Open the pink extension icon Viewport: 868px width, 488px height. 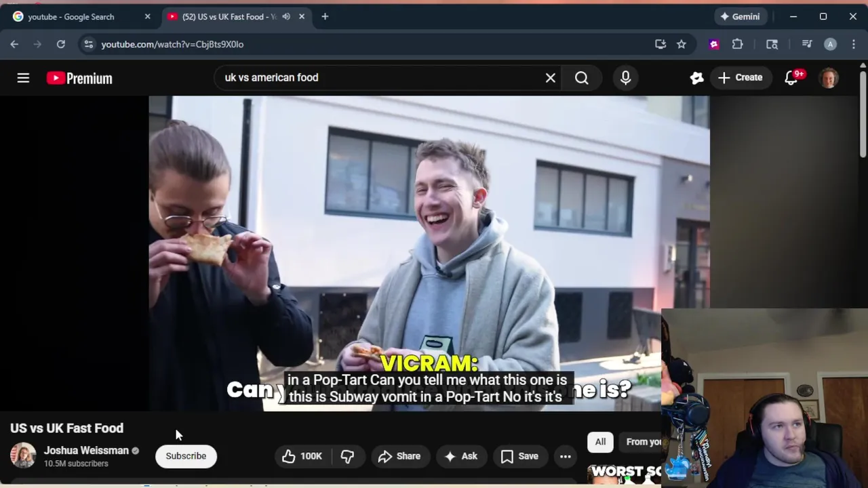[713, 44]
